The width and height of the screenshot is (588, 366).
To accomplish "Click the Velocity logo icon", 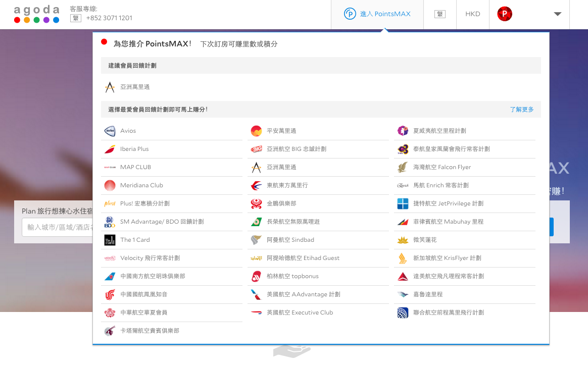I will click(x=110, y=258).
